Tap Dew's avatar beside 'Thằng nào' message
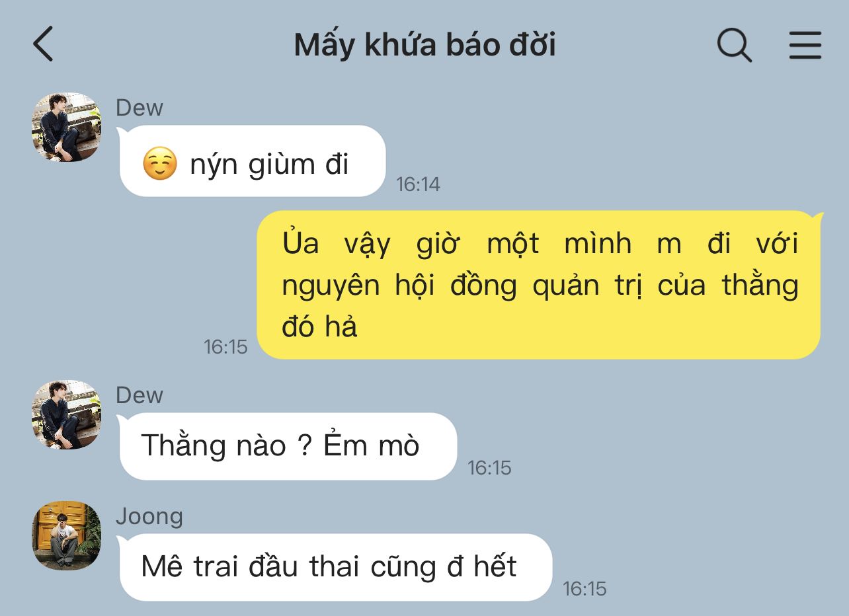This screenshot has height=616, width=849. pos(66,414)
